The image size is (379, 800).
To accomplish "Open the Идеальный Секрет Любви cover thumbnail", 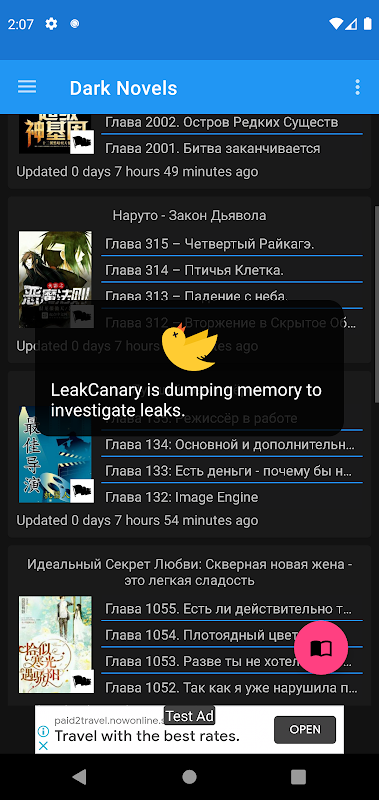I will click(x=56, y=644).
